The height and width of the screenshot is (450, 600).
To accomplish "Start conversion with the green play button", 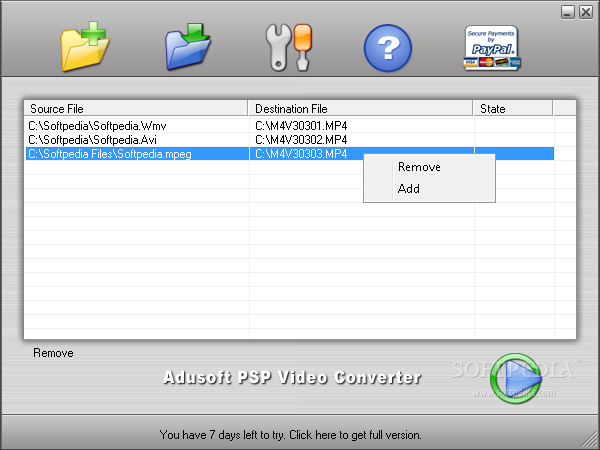I will tap(515, 378).
